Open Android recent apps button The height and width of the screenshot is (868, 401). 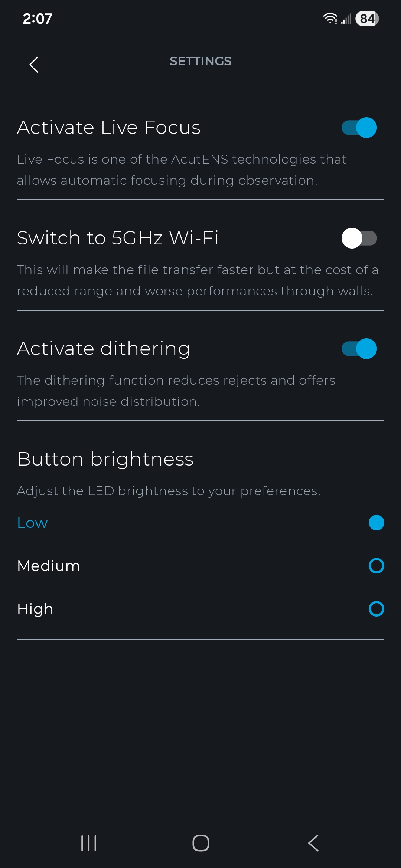(89, 843)
